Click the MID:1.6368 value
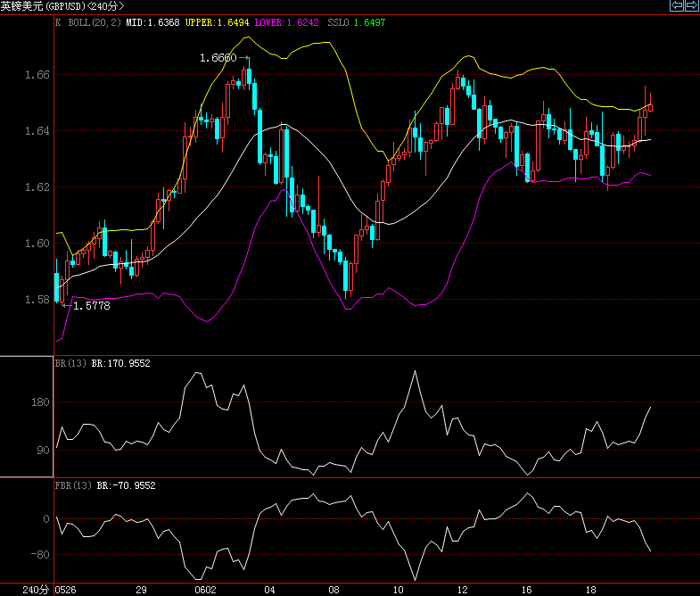 [152, 22]
